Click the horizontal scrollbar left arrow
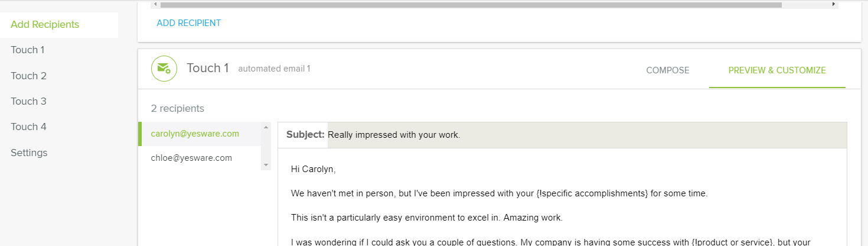 pyautogui.click(x=155, y=4)
